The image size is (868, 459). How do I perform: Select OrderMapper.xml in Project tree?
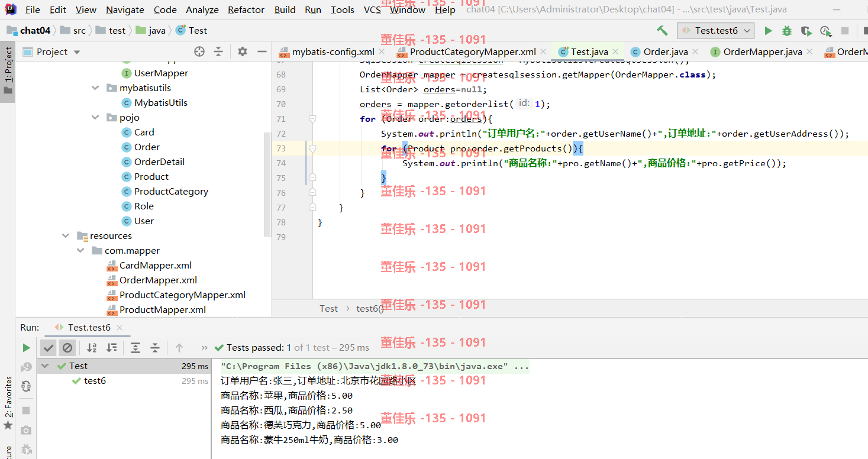click(x=158, y=280)
